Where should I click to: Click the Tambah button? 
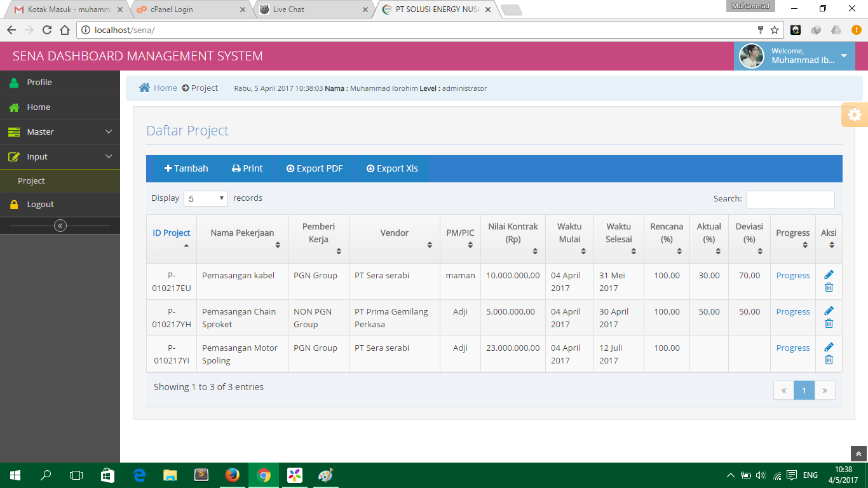186,168
